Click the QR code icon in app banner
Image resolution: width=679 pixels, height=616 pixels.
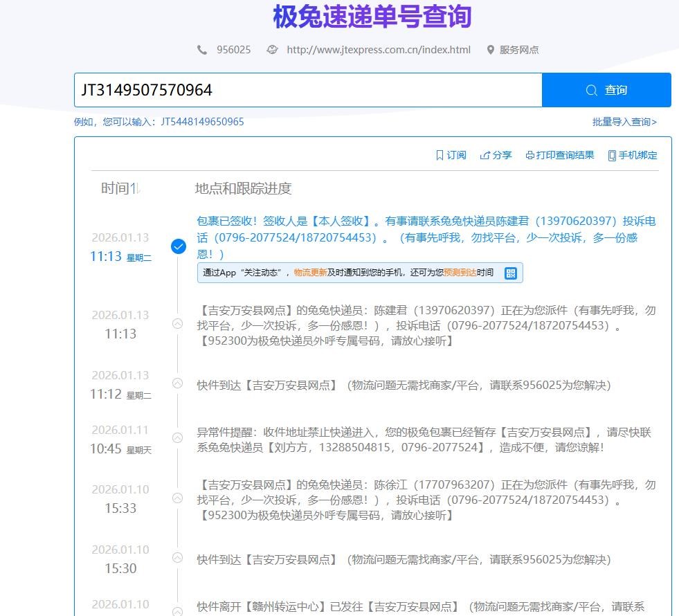[511, 273]
